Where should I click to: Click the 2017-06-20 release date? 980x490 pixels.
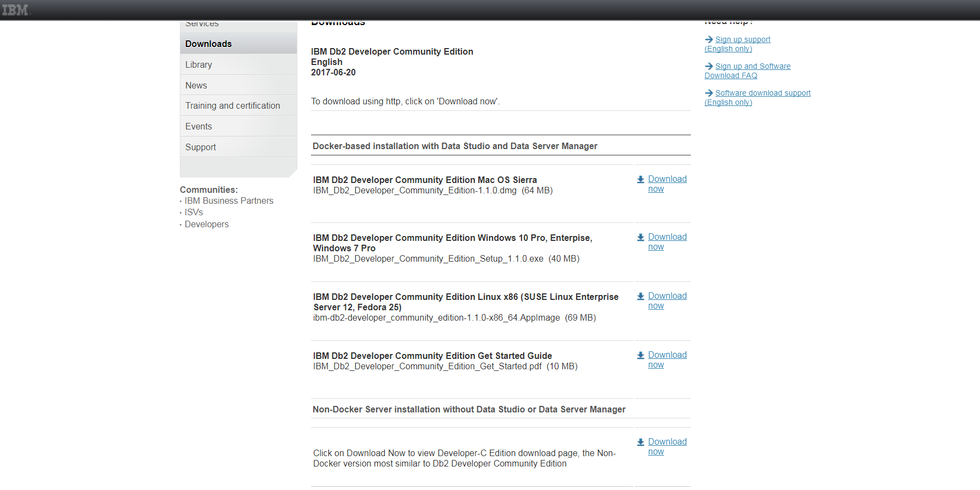click(x=333, y=73)
